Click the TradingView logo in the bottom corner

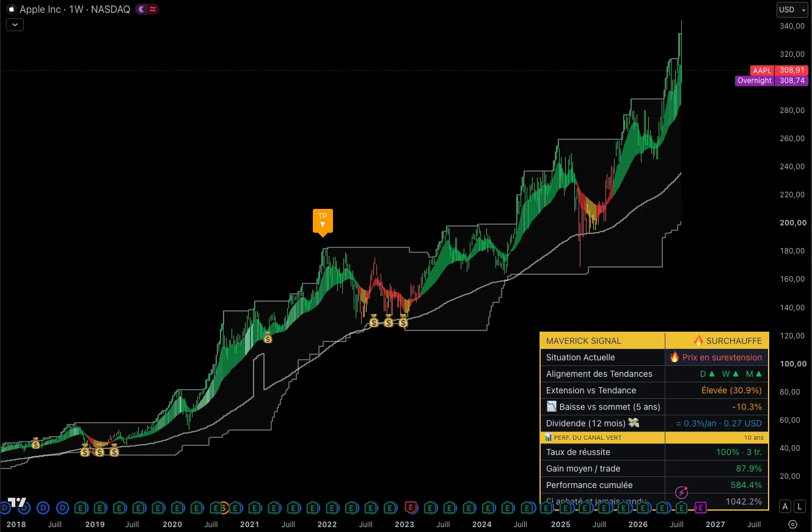coord(17,502)
